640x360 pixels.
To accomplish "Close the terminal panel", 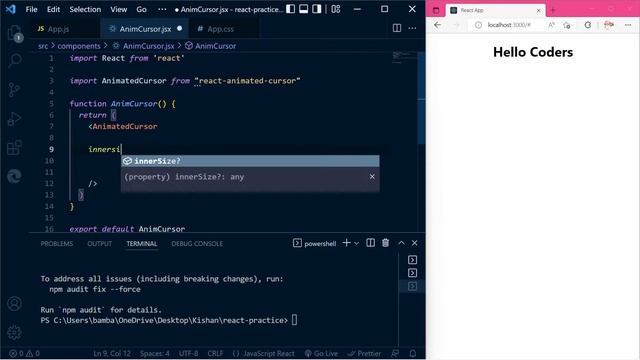I will pyautogui.click(x=415, y=243).
